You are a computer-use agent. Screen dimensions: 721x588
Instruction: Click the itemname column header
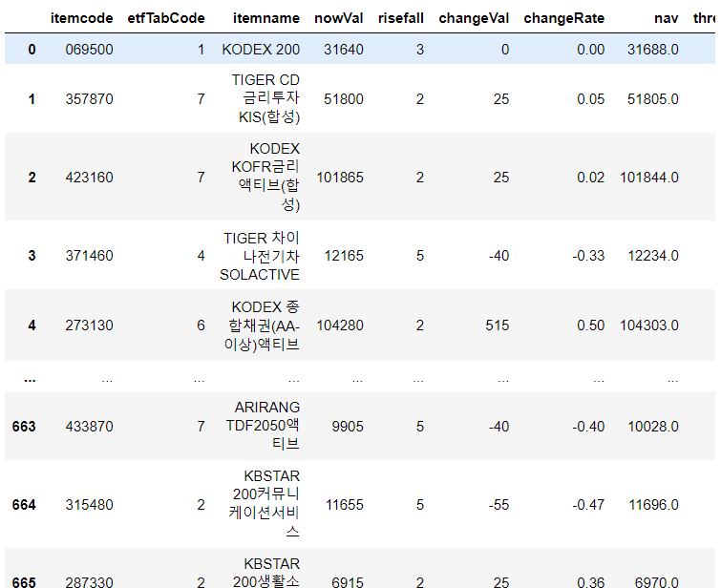click(x=266, y=18)
